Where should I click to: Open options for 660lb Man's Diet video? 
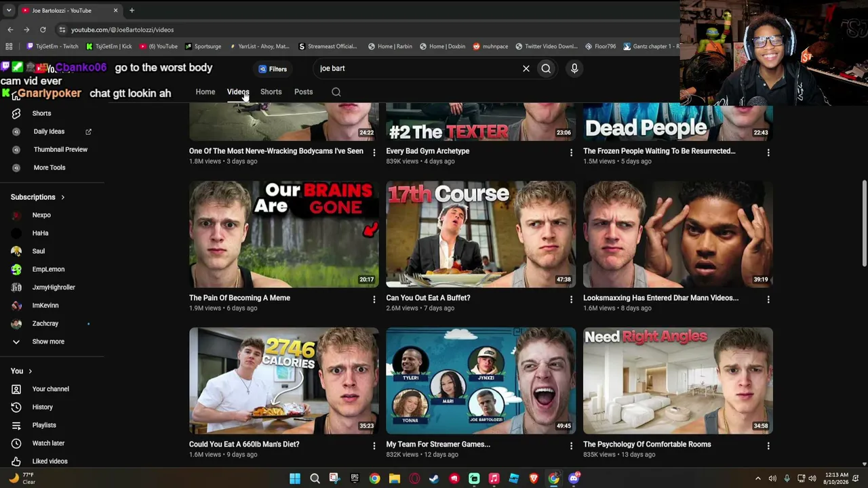[x=374, y=445]
